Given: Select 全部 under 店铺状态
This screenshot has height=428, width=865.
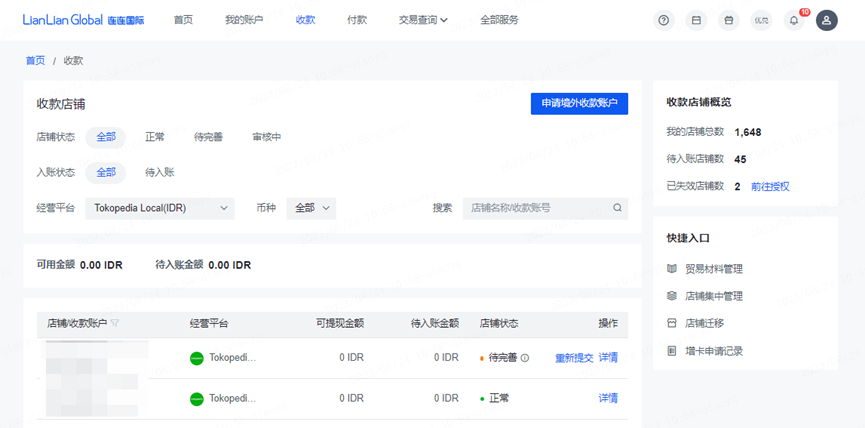Looking at the screenshot, I should click(106, 137).
